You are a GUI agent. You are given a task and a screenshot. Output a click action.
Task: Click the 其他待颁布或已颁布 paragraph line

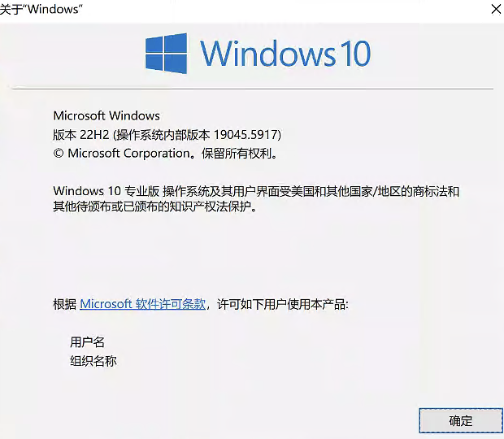[x=155, y=206]
